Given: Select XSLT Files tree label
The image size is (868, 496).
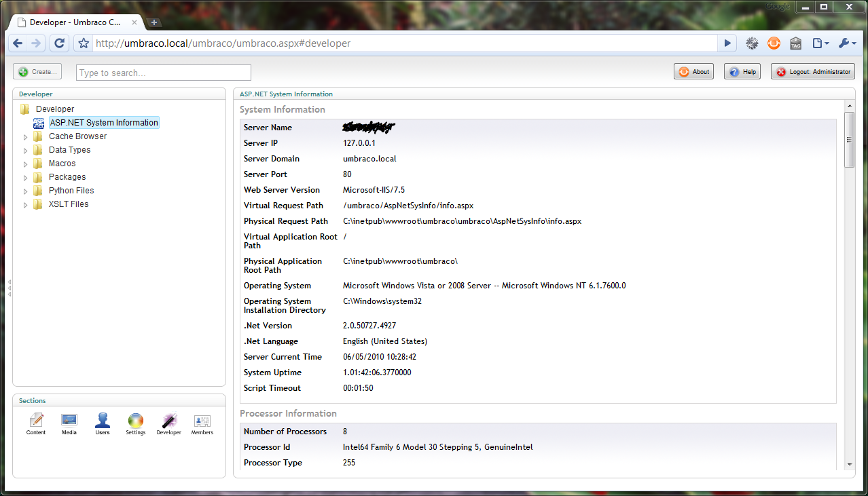Looking at the screenshot, I should click(x=69, y=204).
